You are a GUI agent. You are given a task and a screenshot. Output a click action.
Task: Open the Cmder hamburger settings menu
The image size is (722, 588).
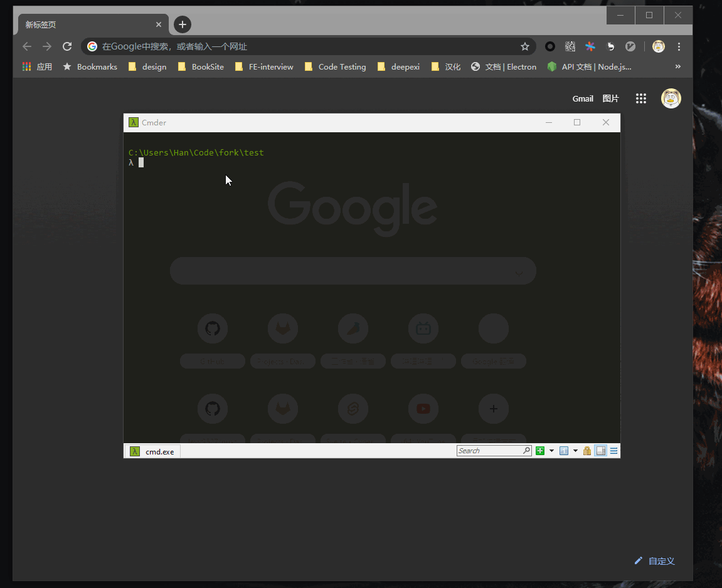[x=613, y=451]
